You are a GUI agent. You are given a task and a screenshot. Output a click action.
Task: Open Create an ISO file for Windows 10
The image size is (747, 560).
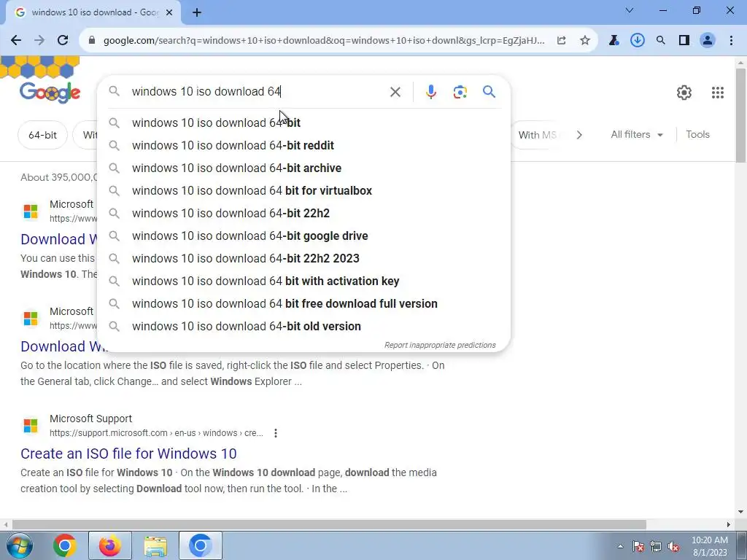coord(128,454)
